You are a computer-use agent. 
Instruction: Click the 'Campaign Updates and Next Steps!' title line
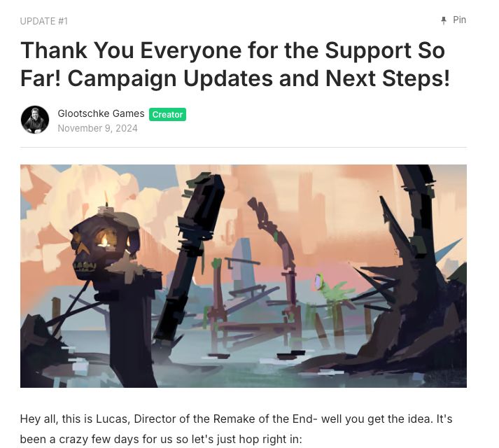pos(259,78)
